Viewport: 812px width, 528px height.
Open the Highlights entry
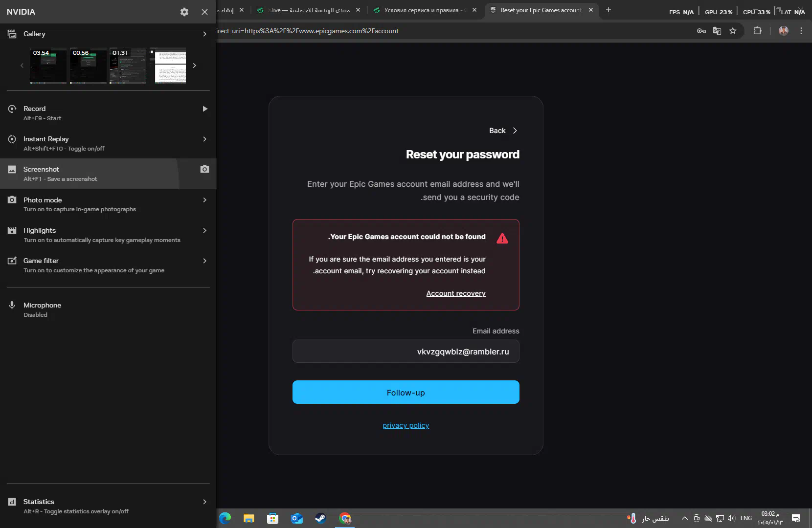(x=108, y=235)
